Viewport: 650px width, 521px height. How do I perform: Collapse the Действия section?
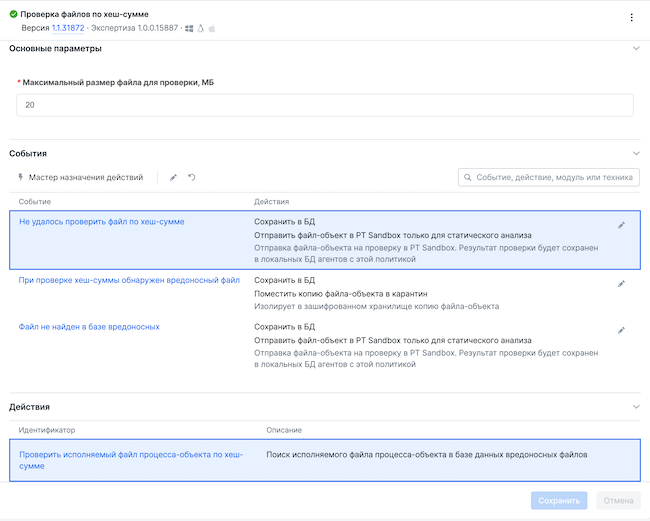[636, 407]
